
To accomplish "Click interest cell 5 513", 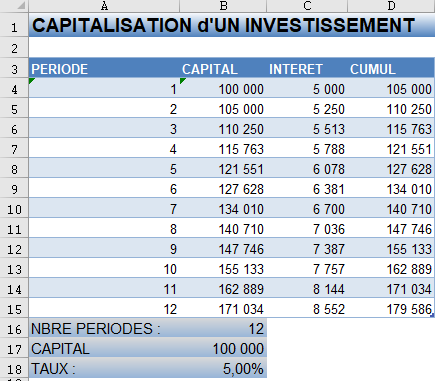I will coord(307,129).
